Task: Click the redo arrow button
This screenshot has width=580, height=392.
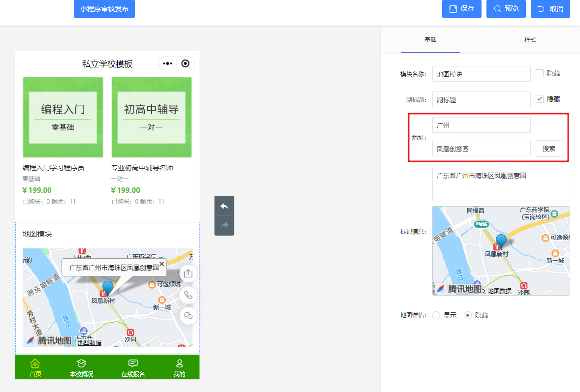Action: (224, 225)
